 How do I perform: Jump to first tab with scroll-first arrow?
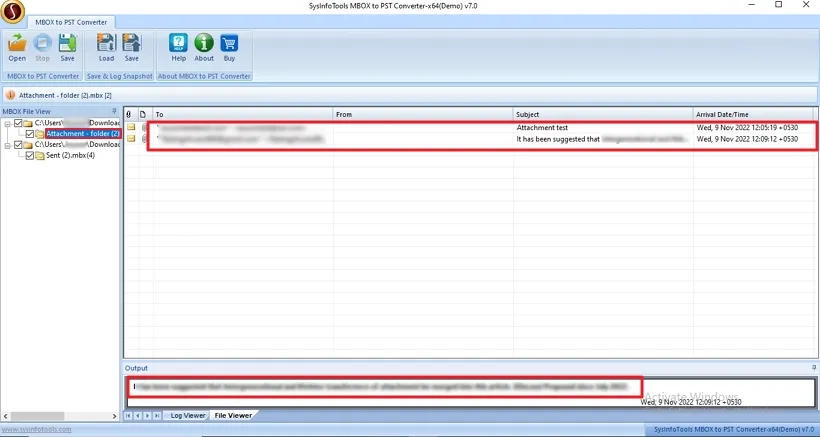(128, 416)
